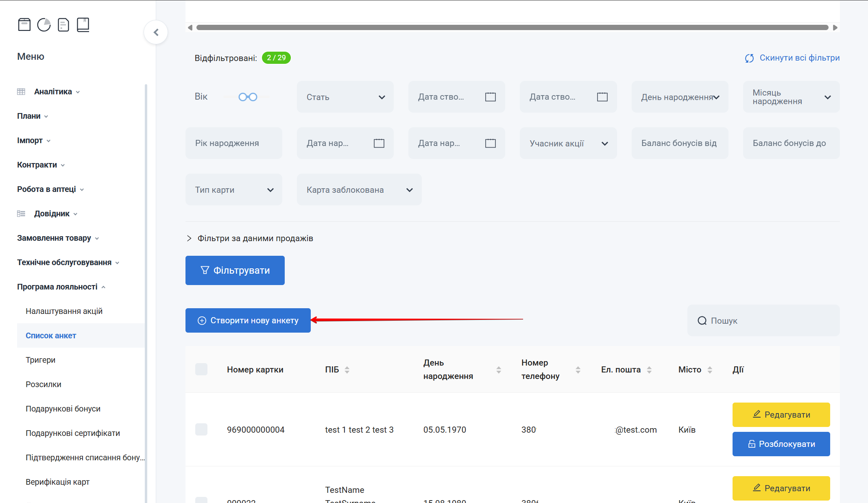Check the select-all checkbox in table header

coord(201,369)
